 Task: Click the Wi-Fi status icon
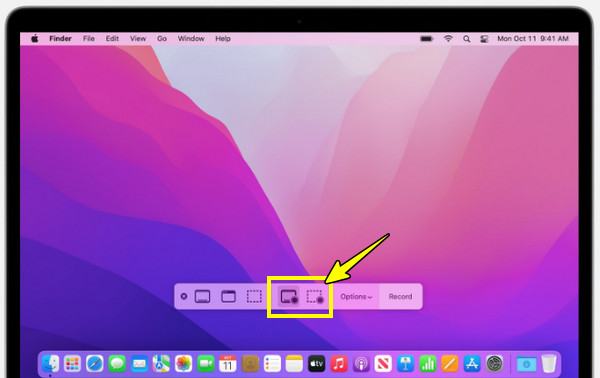point(448,39)
